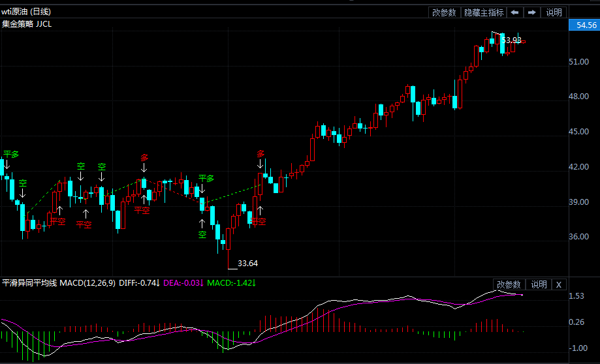Close the MACD indicator panel with X

559,284
